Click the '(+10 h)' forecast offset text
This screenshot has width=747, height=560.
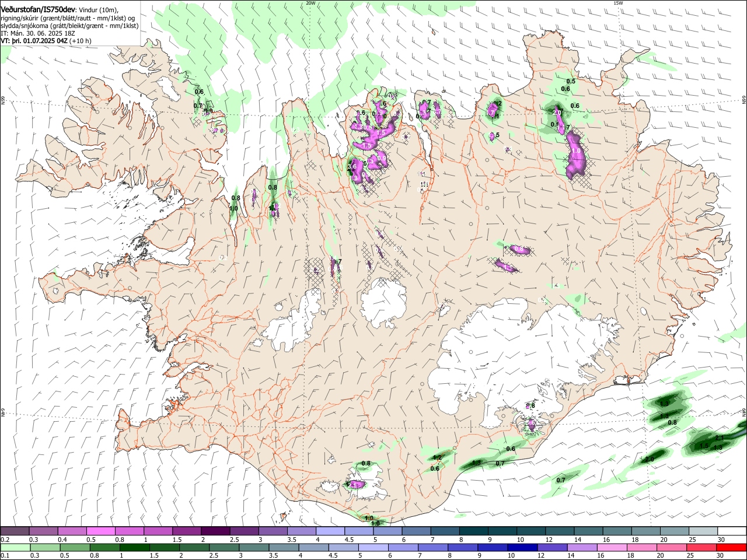(80, 41)
